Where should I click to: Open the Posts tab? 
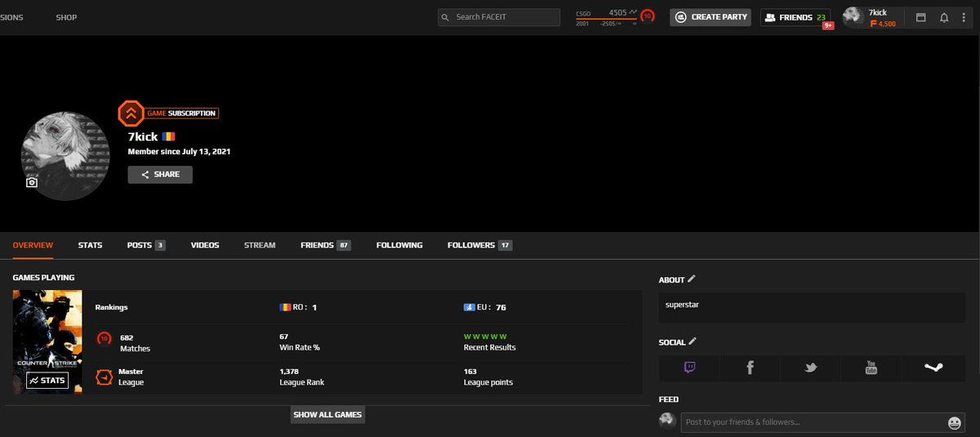[x=146, y=245]
